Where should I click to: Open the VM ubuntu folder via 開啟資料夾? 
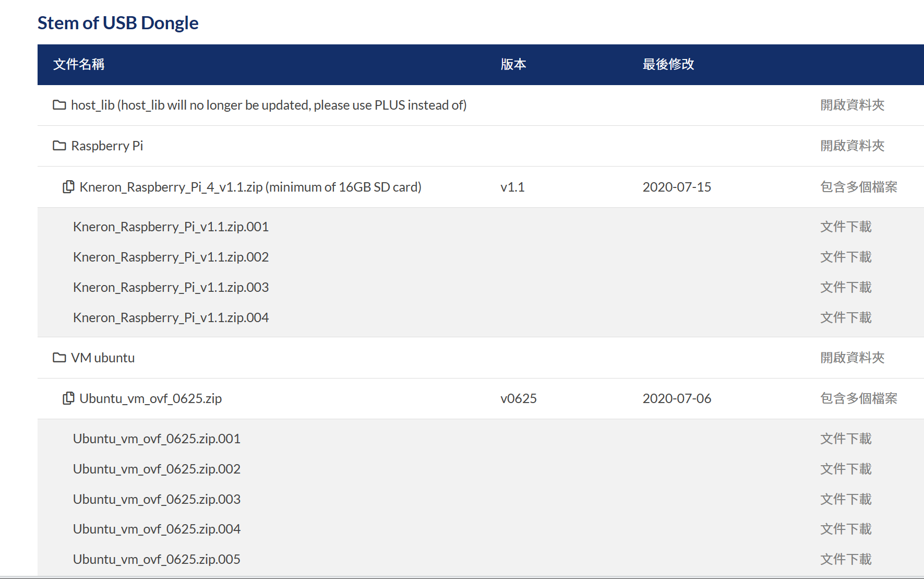(x=853, y=358)
